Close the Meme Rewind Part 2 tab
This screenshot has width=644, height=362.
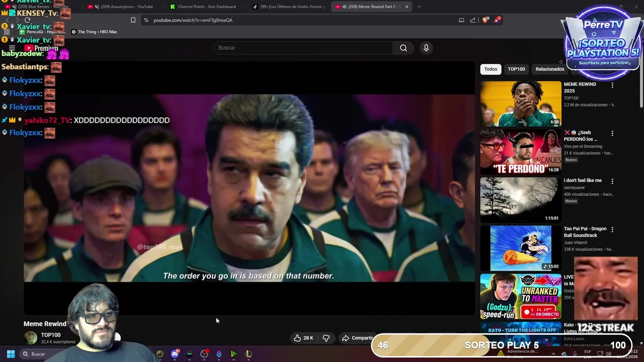[407, 7]
